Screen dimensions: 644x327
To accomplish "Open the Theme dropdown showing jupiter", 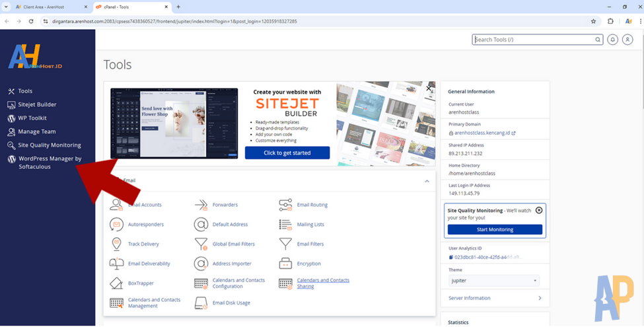I will pyautogui.click(x=493, y=281).
